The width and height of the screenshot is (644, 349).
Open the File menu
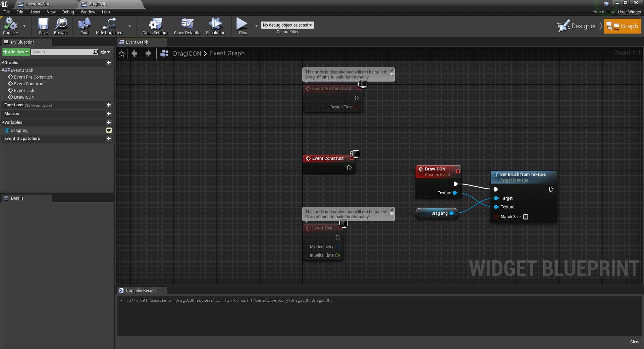click(x=7, y=12)
